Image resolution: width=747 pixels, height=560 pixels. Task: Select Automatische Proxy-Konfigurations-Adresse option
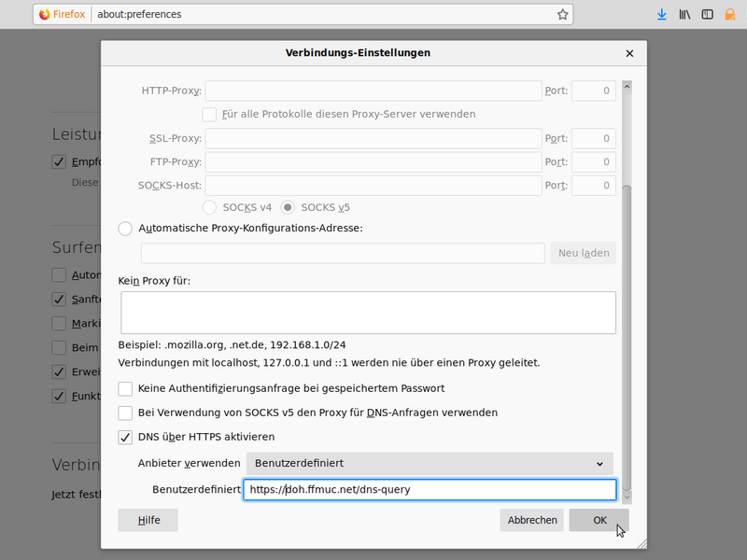[x=125, y=229]
